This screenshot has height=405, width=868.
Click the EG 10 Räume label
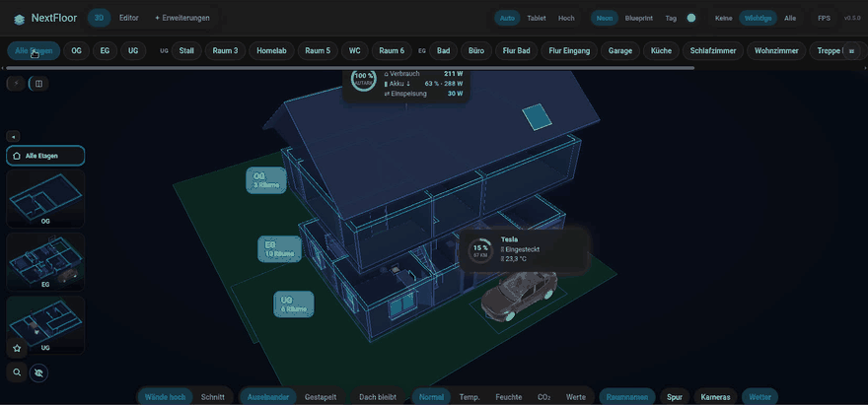coord(279,249)
